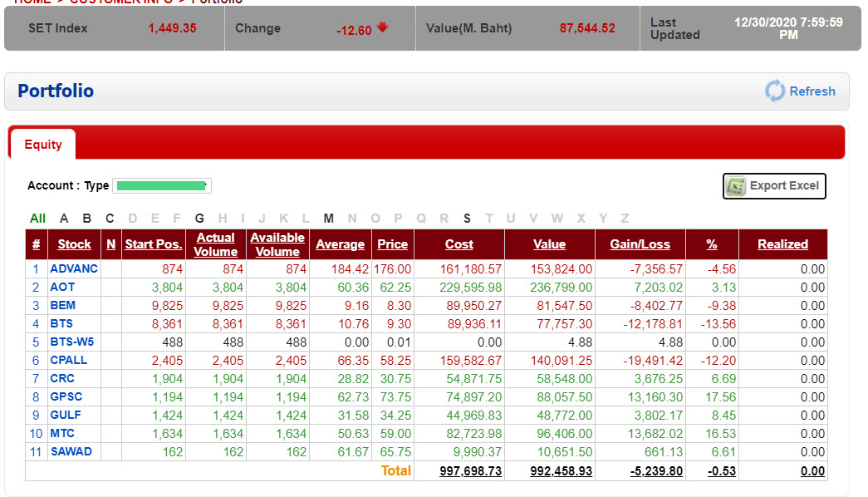Sort by % column header

pos(712,244)
